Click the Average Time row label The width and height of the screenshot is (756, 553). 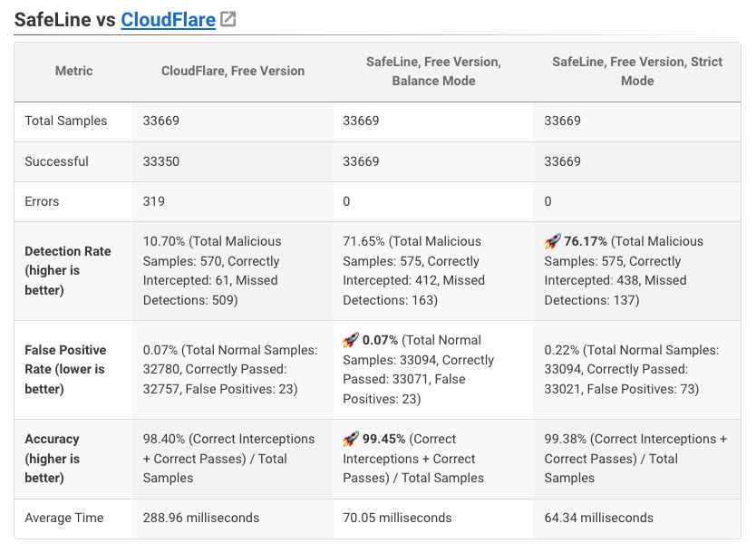click(64, 518)
